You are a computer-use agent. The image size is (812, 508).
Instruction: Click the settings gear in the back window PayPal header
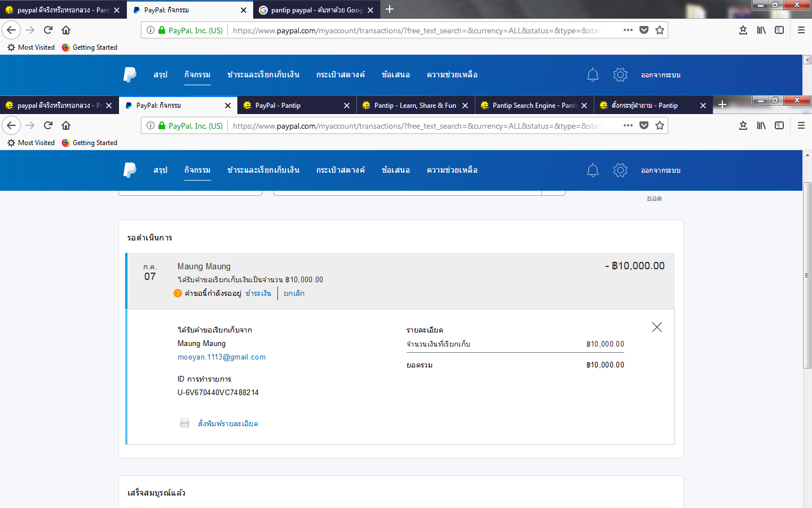(620, 75)
